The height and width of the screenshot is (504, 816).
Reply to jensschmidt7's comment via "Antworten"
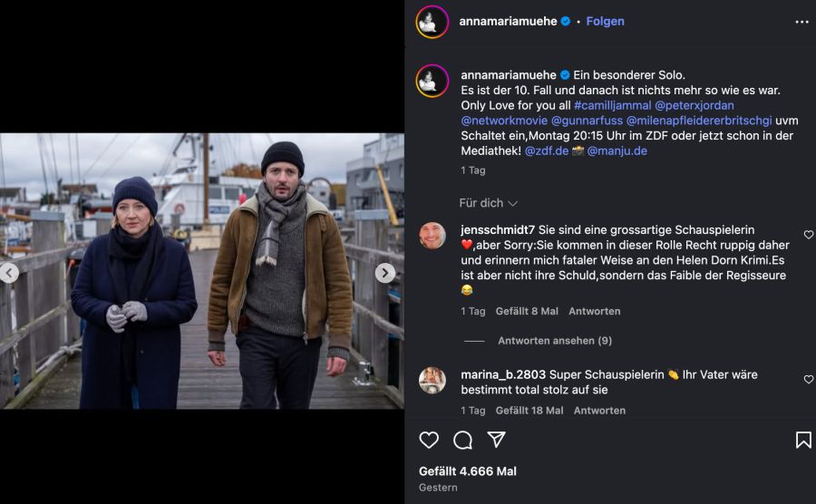(594, 311)
